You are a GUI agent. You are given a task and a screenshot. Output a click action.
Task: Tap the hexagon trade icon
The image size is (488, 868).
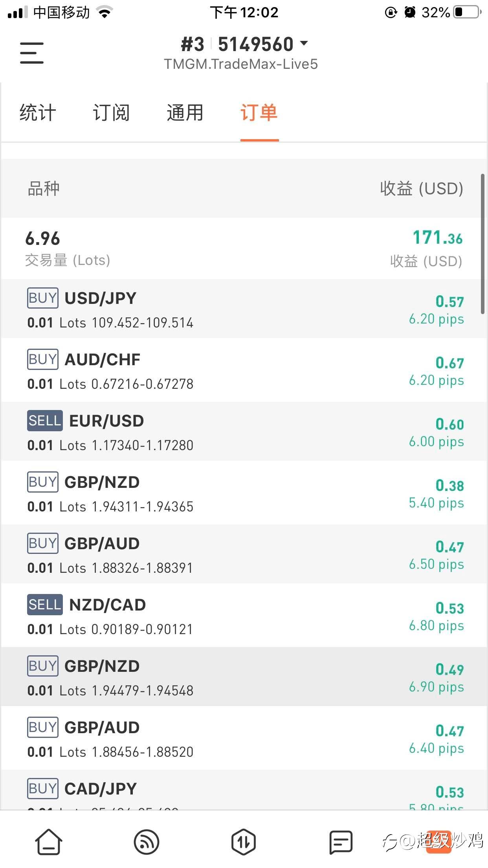244,842
